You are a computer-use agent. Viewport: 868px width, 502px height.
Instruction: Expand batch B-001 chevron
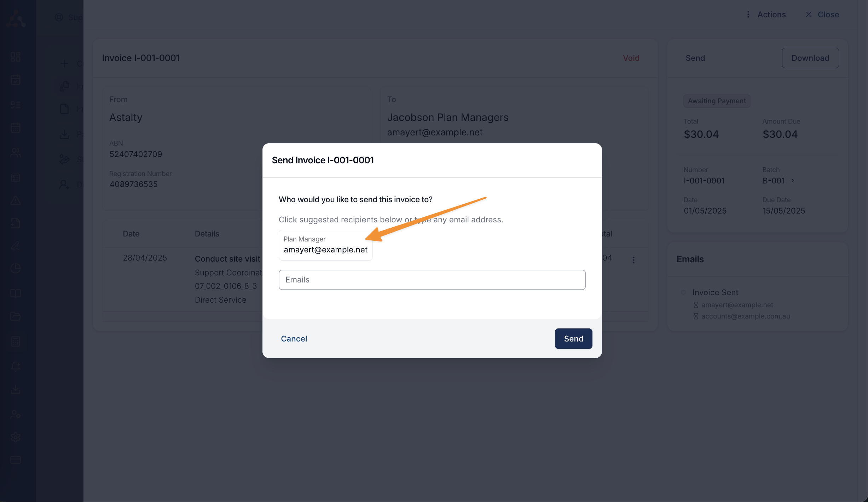(793, 181)
